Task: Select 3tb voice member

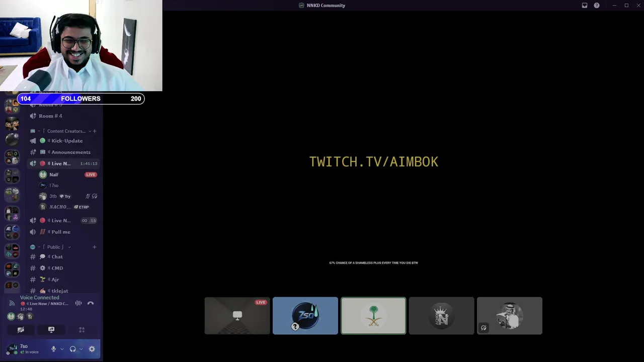Action: [68, 196]
